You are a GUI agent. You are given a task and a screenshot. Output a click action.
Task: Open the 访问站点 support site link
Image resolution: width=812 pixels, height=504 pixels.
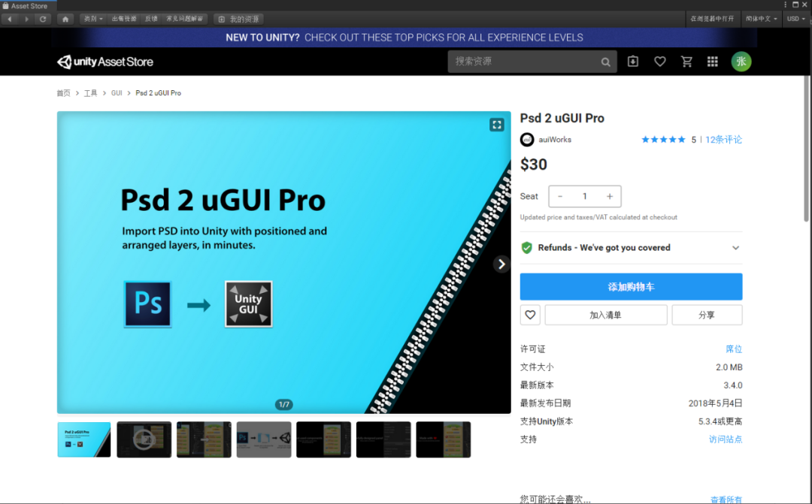725,439
